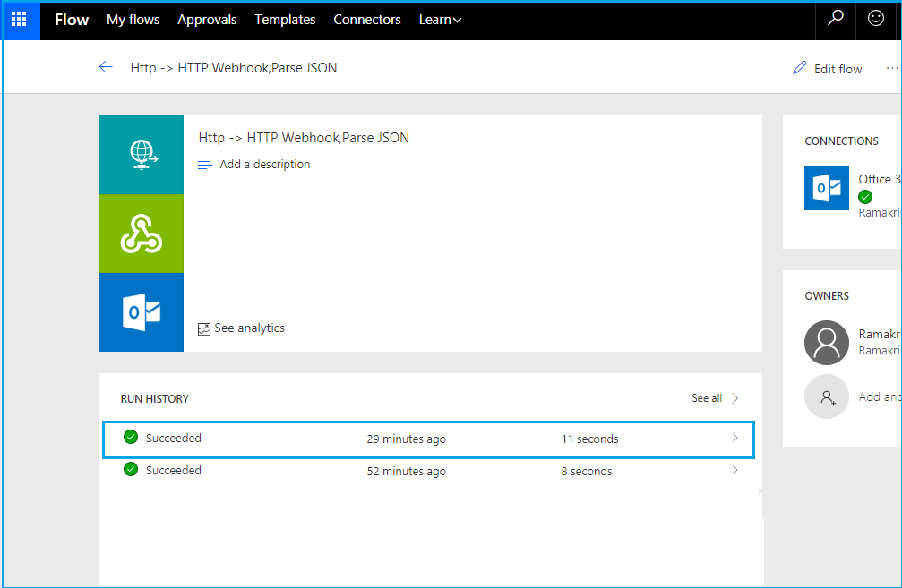Open the feedback smiley icon

[875, 19]
